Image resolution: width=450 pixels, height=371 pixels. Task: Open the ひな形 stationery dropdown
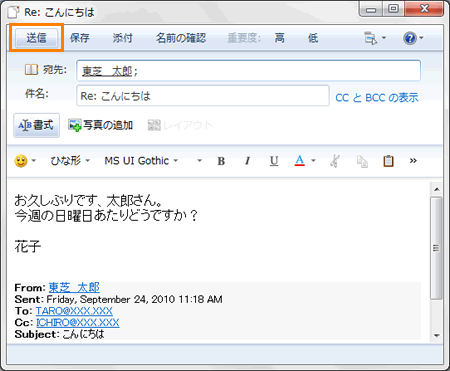click(70, 161)
